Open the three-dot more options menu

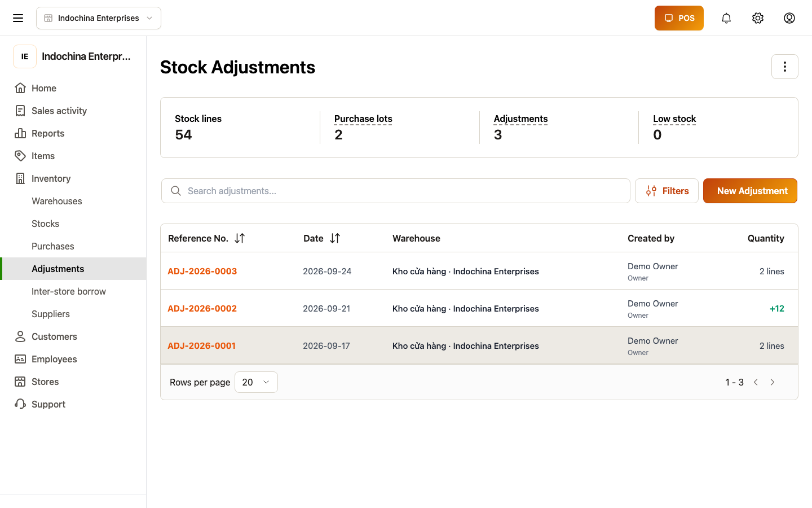(785, 67)
